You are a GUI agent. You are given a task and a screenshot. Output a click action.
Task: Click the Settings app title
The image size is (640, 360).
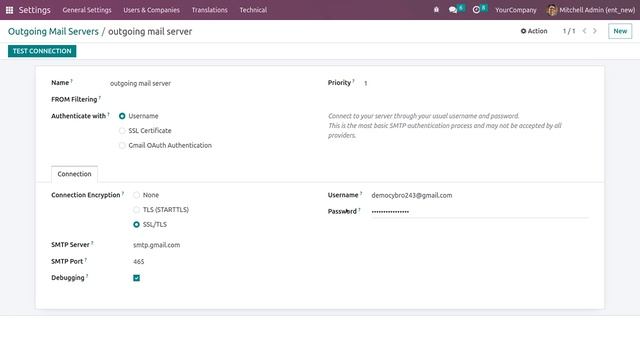(35, 10)
